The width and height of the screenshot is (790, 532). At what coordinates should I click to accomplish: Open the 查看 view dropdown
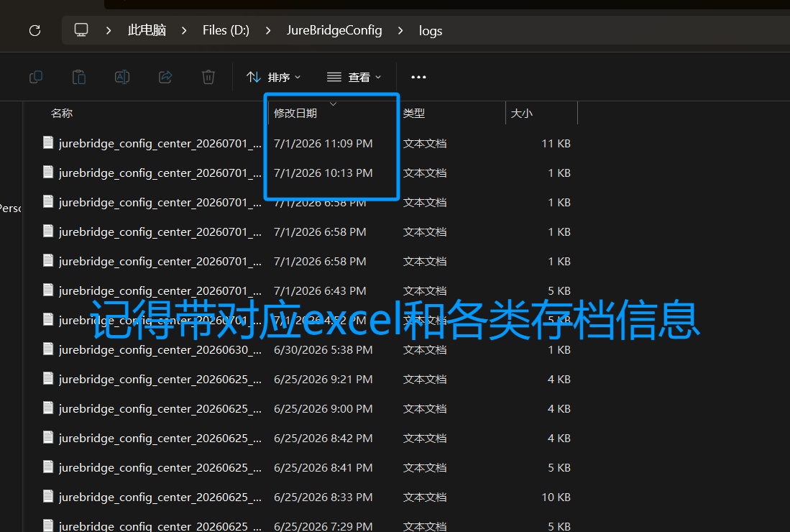click(x=354, y=77)
